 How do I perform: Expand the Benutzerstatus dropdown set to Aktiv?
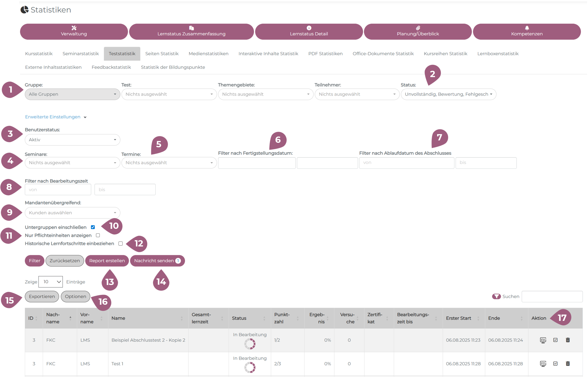click(72, 140)
